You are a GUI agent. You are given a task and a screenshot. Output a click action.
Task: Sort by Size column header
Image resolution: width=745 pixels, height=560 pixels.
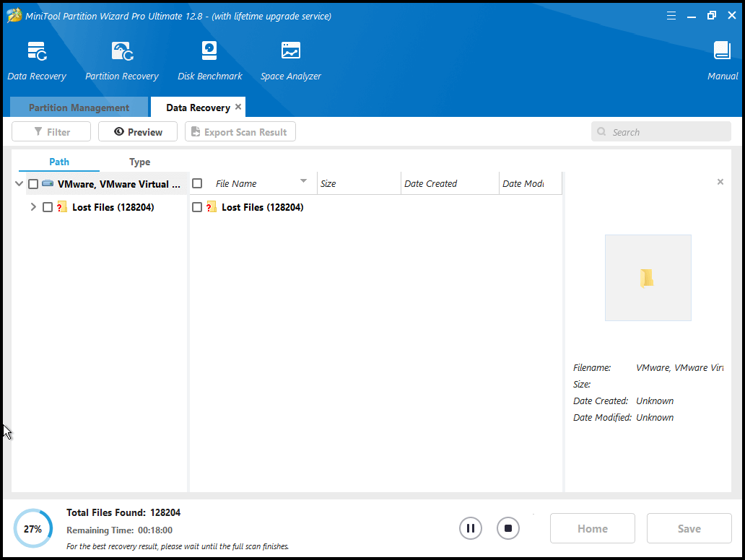(359, 183)
